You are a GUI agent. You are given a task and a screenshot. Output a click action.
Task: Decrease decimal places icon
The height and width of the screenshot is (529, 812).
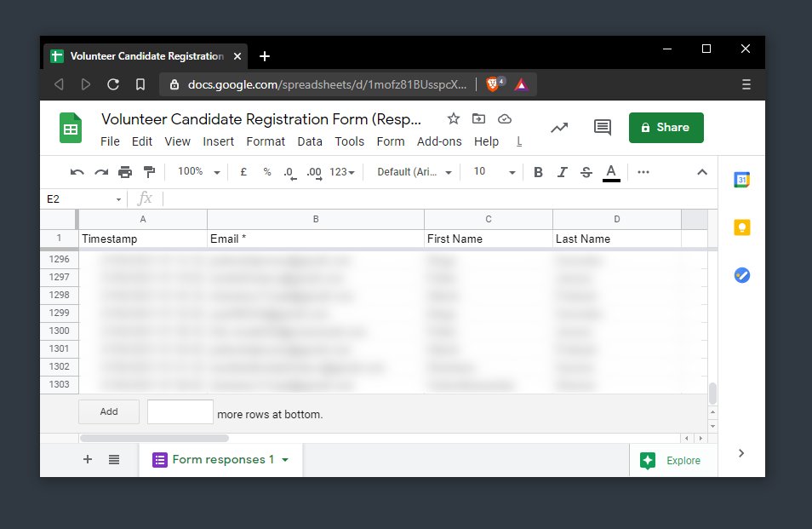pyautogui.click(x=290, y=173)
